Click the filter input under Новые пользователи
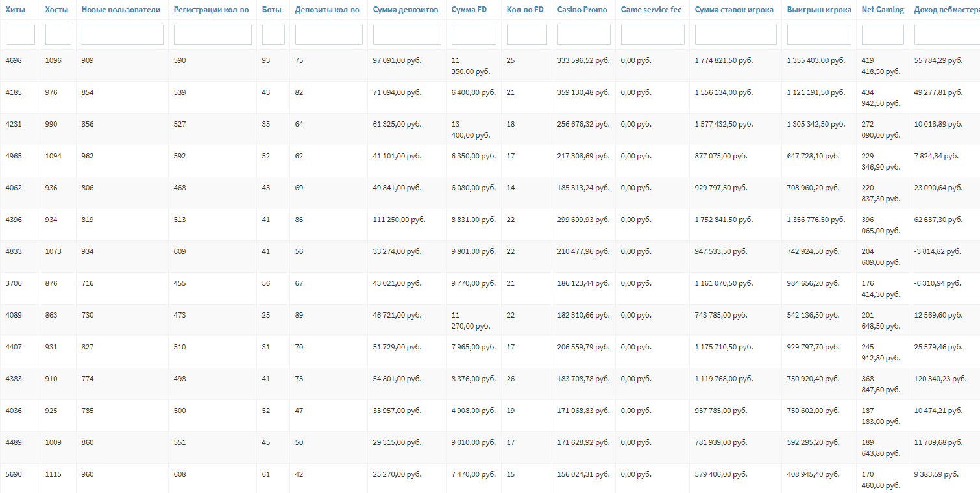The width and height of the screenshot is (980, 493). coord(122,34)
